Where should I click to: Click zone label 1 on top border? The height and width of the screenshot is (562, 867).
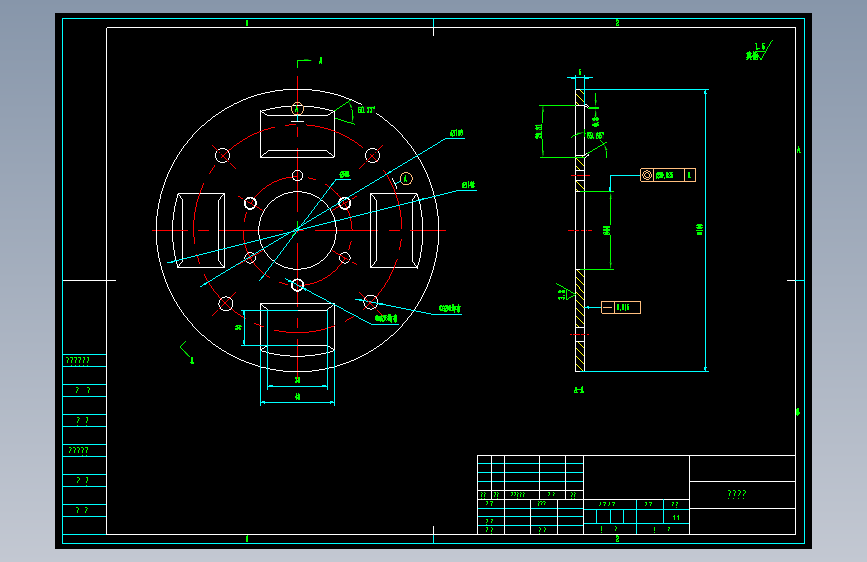tap(247, 23)
